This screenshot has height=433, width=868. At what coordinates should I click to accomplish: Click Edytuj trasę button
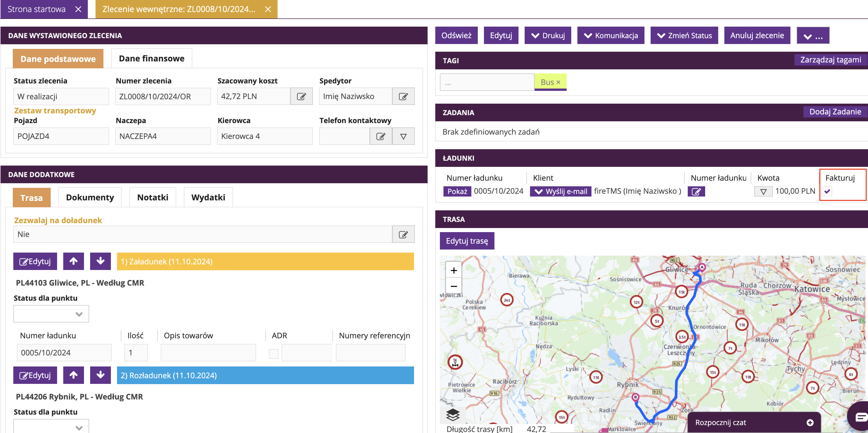click(467, 241)
